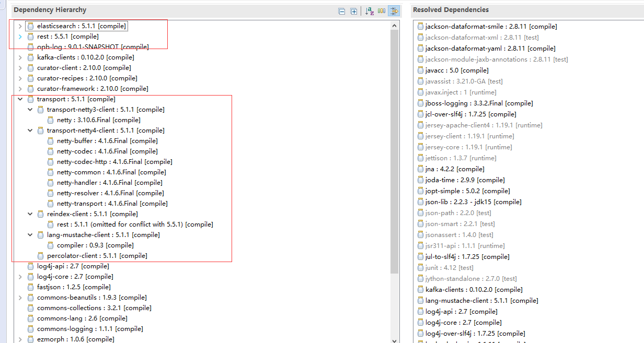Select netty-transport : 4.1.6.Final row
Screen dimensions: 644x343
(112, 204)
